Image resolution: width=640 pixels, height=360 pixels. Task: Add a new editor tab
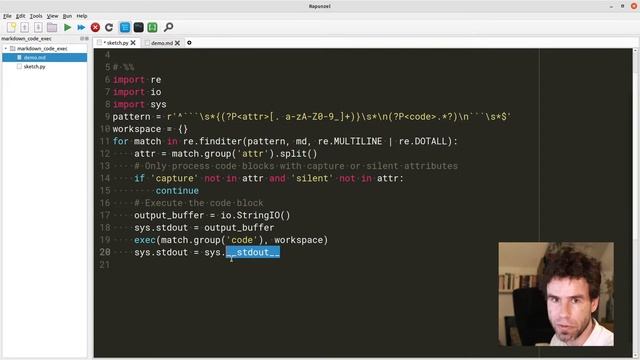pyautogui.click(x=189, y=42)
